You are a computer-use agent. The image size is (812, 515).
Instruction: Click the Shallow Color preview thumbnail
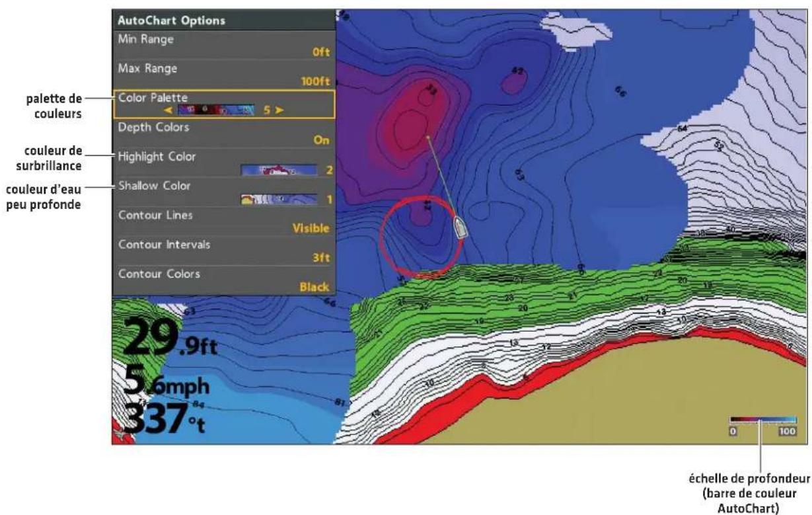point(279,199)
